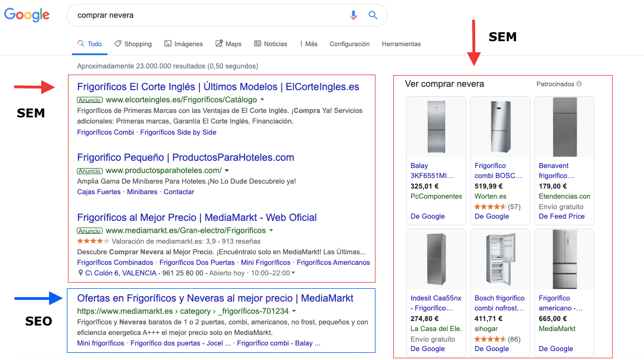Viewport: 644px width, 360px height.
Task: Click the Frigorífico combi BOSCH product image
Action: point(500,127)
